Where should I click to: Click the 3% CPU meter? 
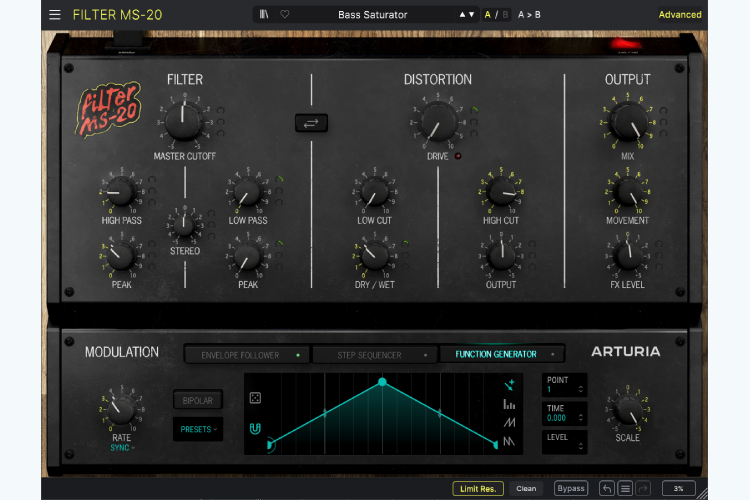tap(678, 489)
